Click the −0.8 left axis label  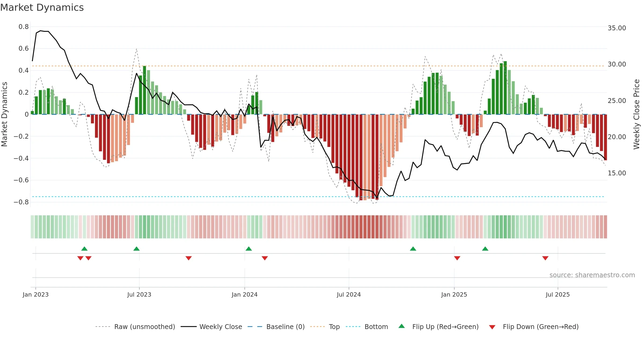pyautogui.click(x=21, y=202)
